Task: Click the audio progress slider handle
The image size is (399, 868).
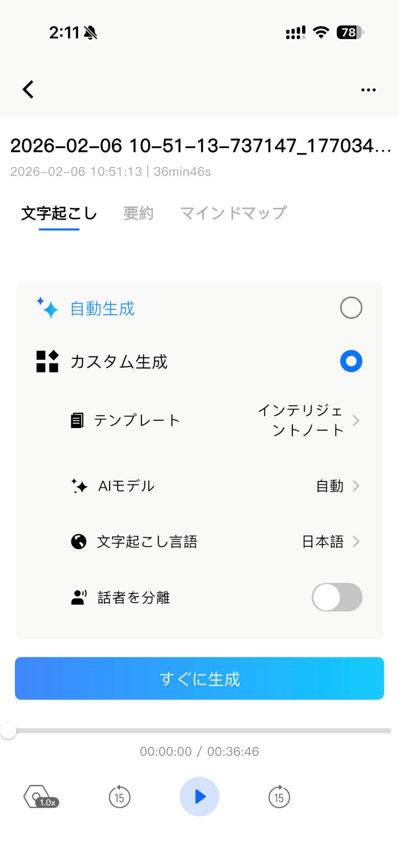Action: (x=8, y=731)
